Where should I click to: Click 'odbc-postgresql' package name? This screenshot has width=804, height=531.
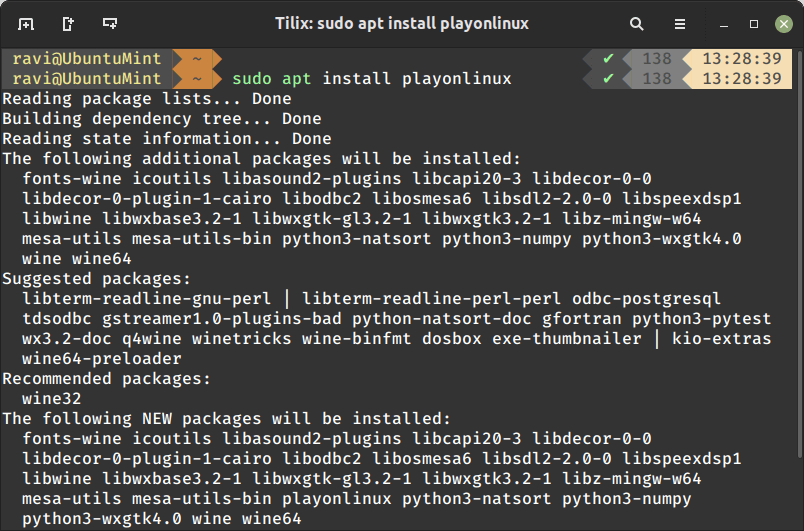point(647,298)
